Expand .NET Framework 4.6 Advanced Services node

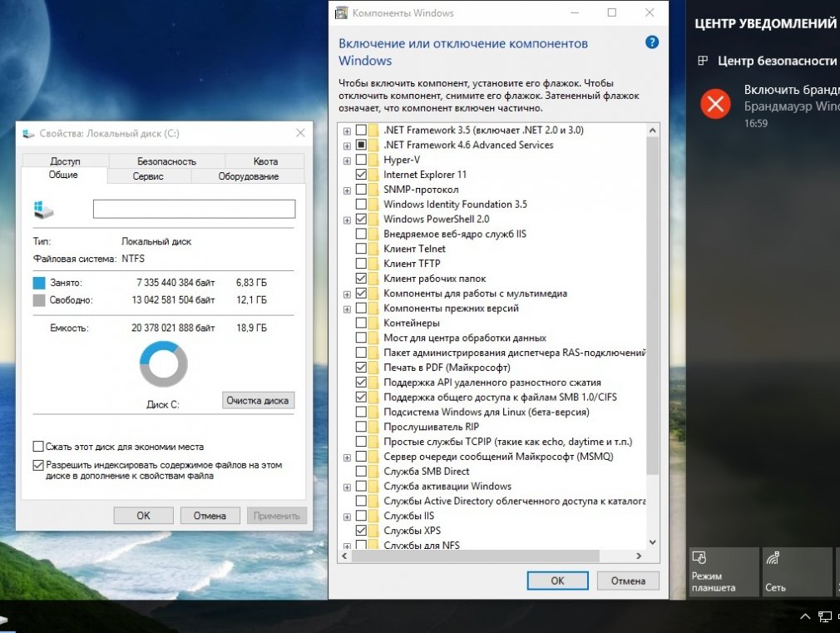347,146
